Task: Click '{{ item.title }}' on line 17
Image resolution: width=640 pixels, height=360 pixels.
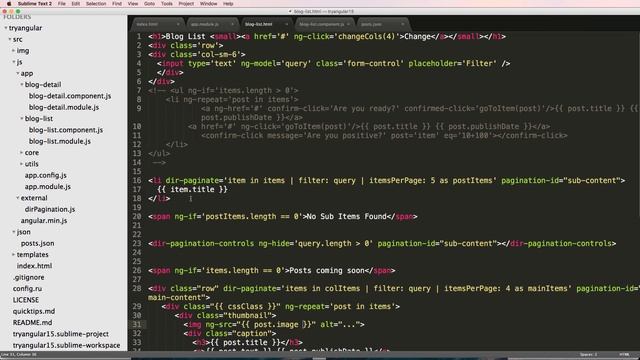Action: coord(192,189)
